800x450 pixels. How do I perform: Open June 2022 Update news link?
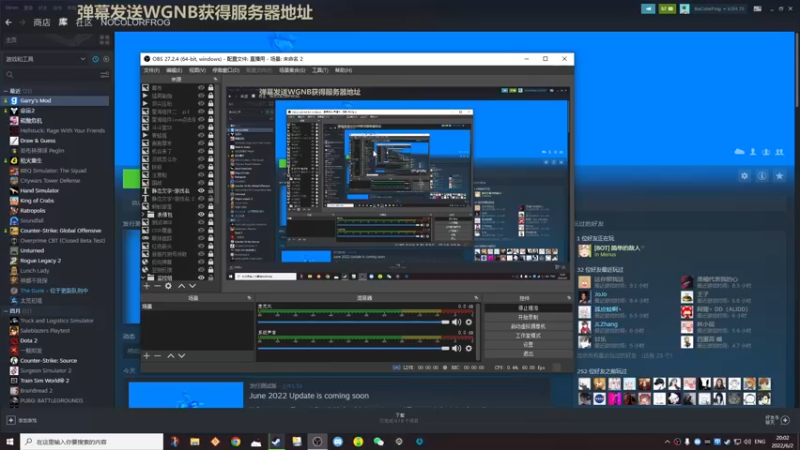coord(309,396)
